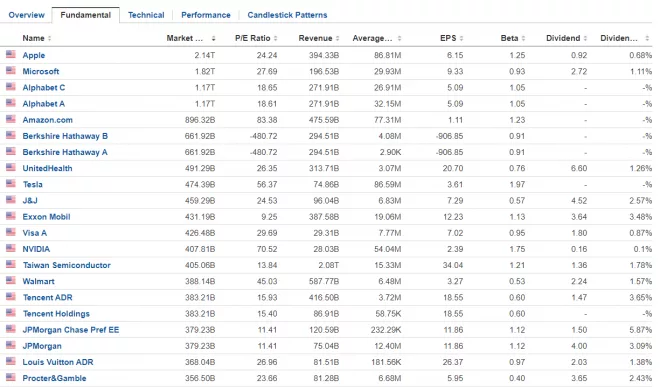Open the Apple stock link

(x=34, y=55)
